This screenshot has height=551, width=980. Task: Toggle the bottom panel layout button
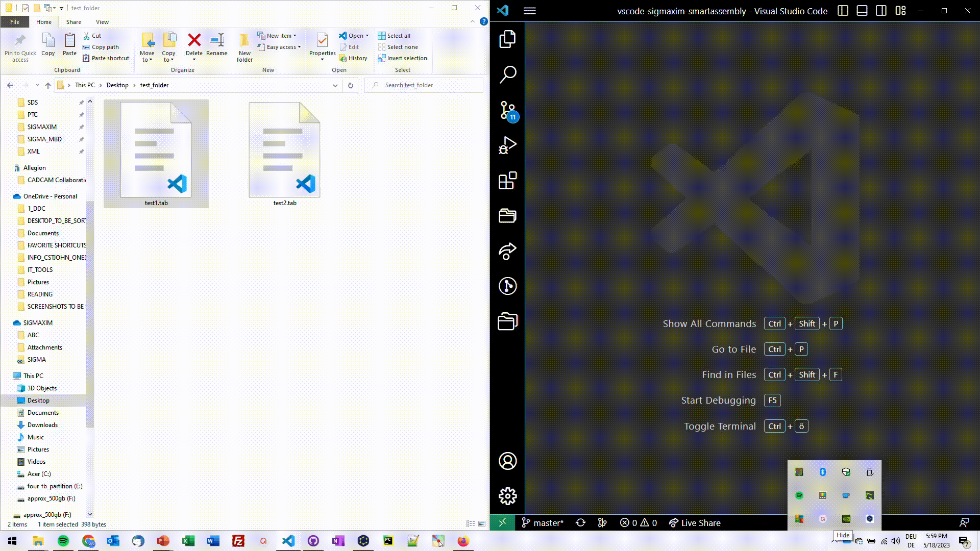(862, 11)
